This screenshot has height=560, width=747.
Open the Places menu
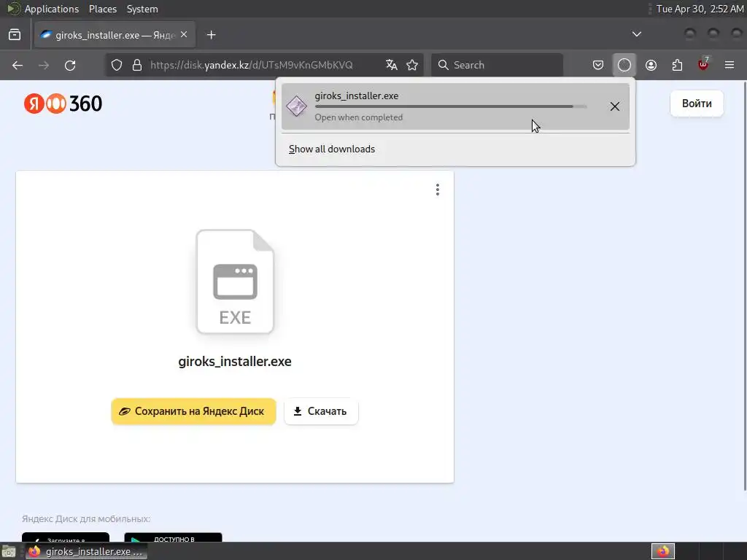tap(102, 9)
